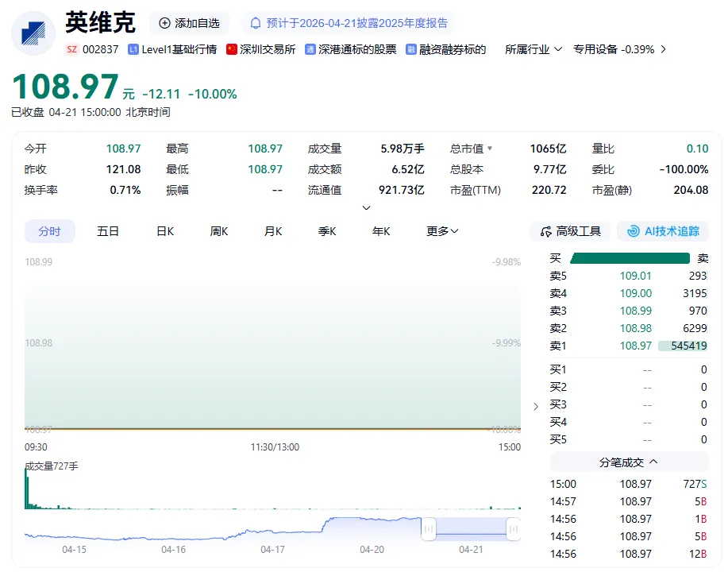Viewport: 728px width, 576px height.
Task: Click the 流通值 value 921.73亿
Action: pos(402,190)
